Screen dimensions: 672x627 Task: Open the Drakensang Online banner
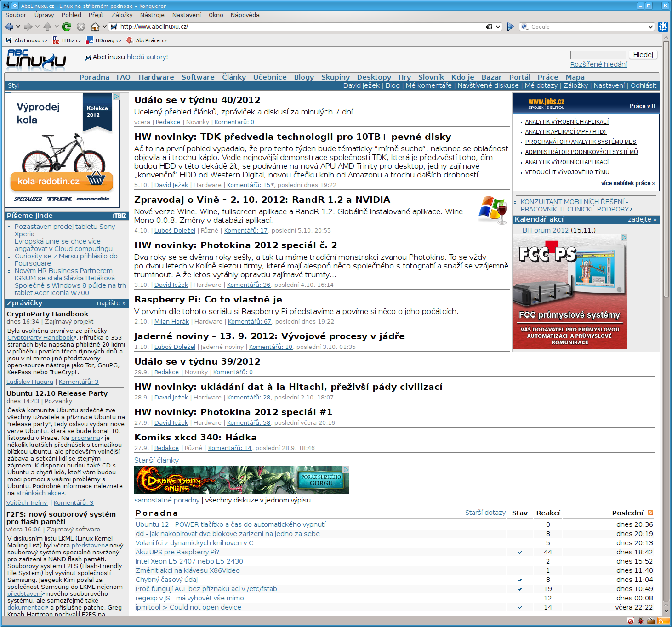tap(242, 480)
